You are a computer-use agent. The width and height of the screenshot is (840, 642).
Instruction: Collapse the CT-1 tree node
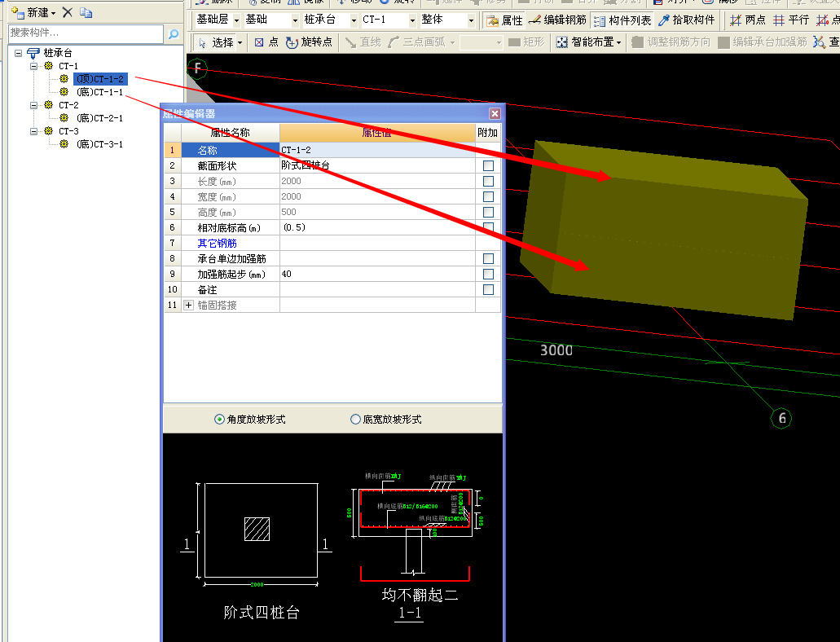coord(33,67)
